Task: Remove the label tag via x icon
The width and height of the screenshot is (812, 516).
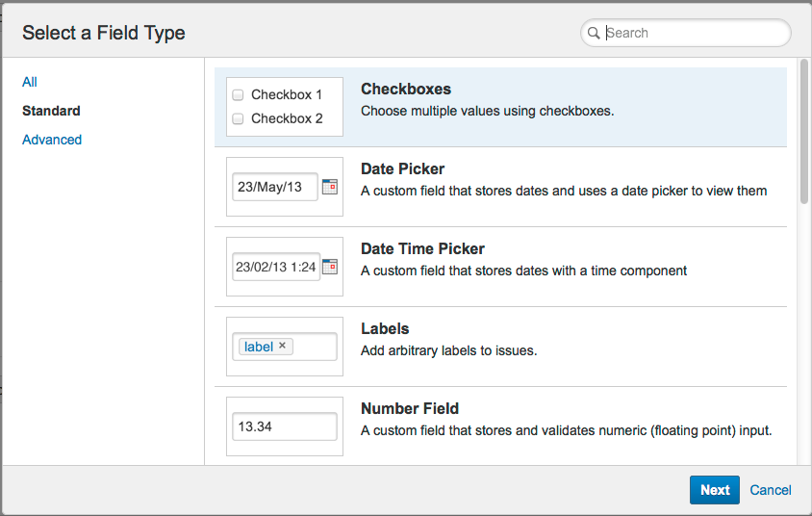Action: click(x=283, y=346)
